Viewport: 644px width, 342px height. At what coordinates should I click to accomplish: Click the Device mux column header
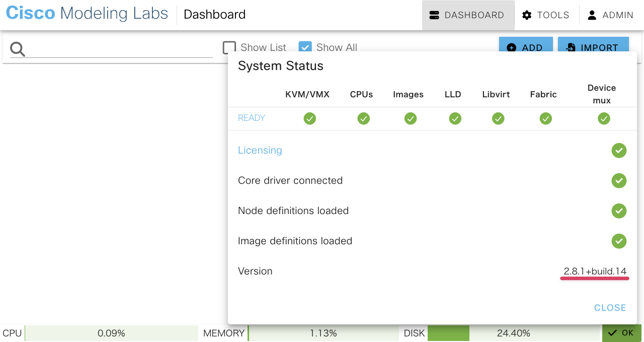[x=602, y=94]
